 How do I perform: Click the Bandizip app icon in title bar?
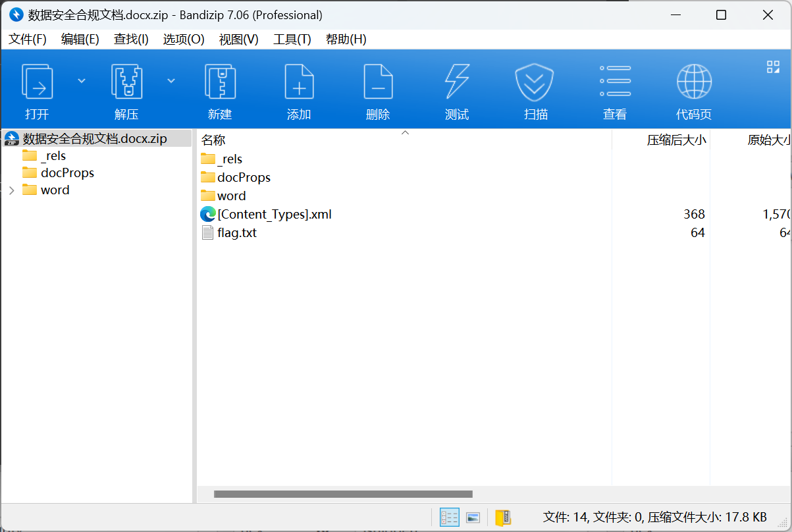(x=16, y=14)
